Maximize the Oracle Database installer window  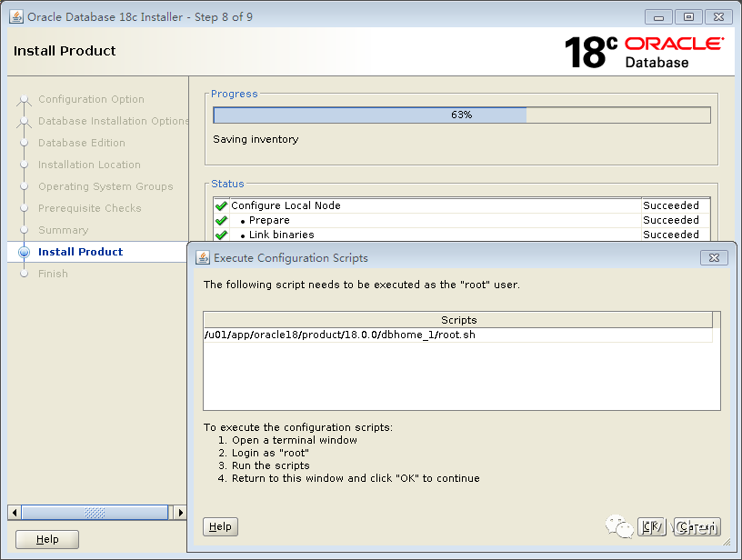click(688, 17)
